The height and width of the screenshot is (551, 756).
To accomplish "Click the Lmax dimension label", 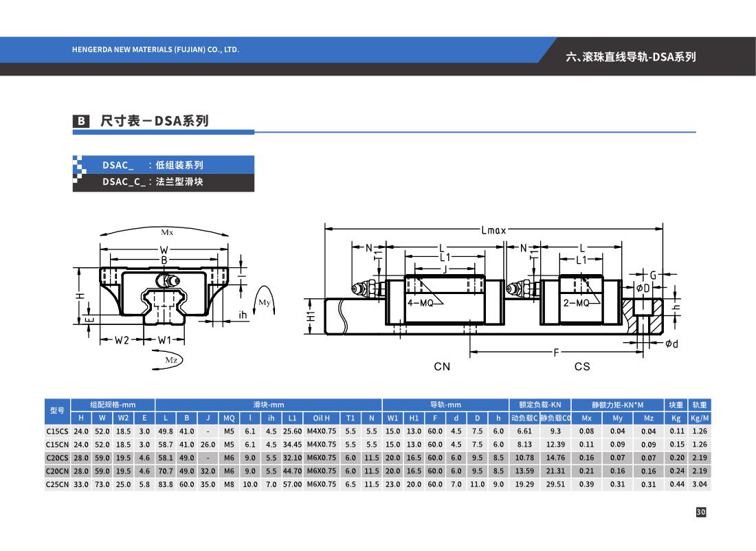I will click(x=493, y=230).
